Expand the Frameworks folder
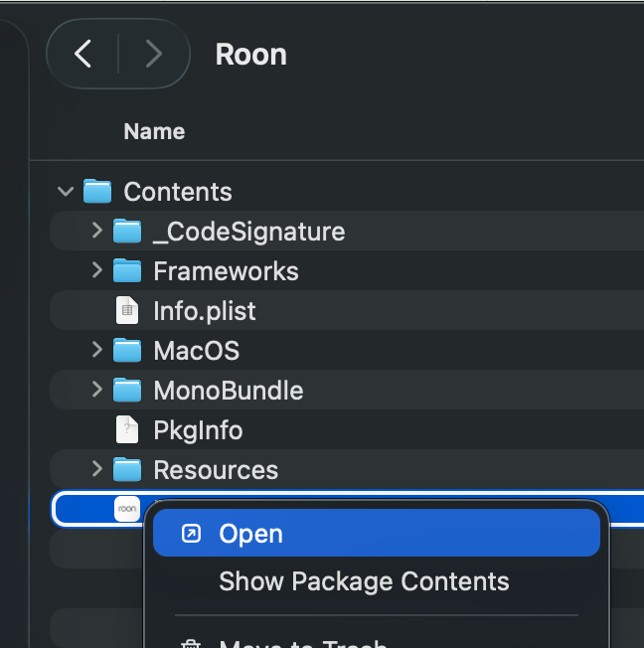The height and width of the screenshot is (648, 644). coord(96,270)
